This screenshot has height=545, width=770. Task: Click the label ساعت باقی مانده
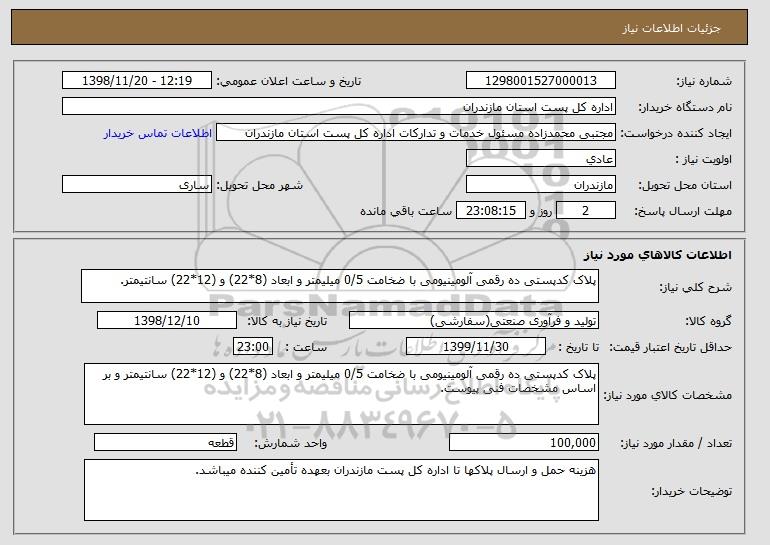point(406,211)
